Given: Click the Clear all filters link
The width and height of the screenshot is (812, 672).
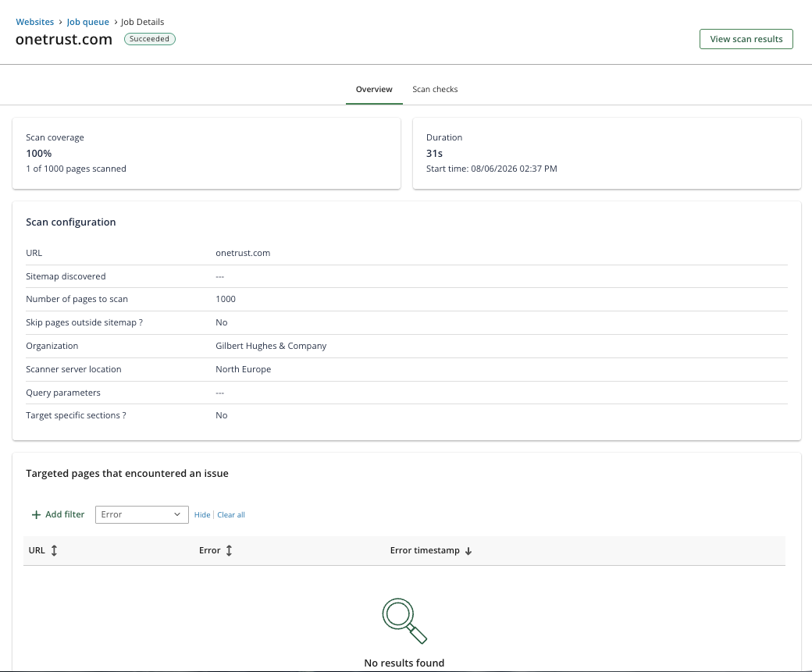Looking at the screenshot, I should (231, 514).
